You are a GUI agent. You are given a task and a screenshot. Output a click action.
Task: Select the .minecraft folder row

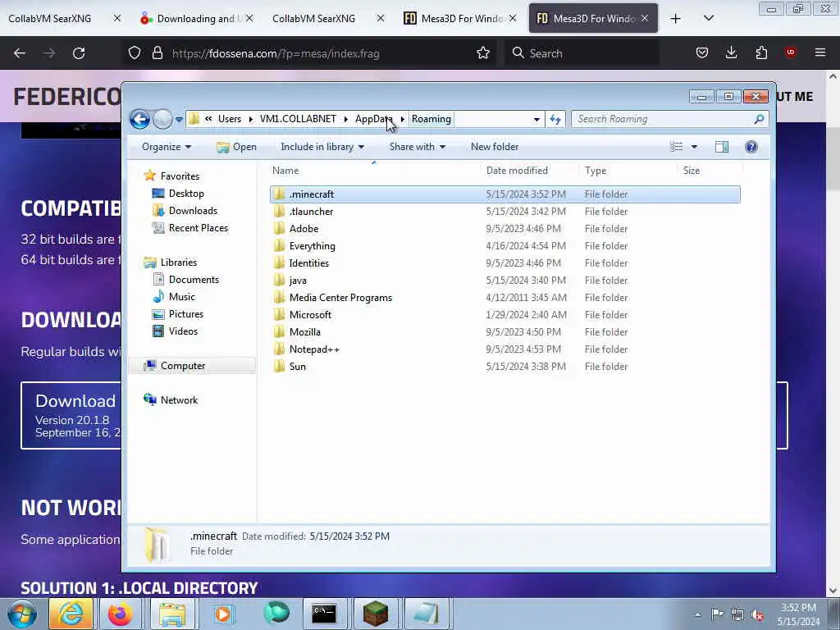pyautogui.click(x=505, y=194)
